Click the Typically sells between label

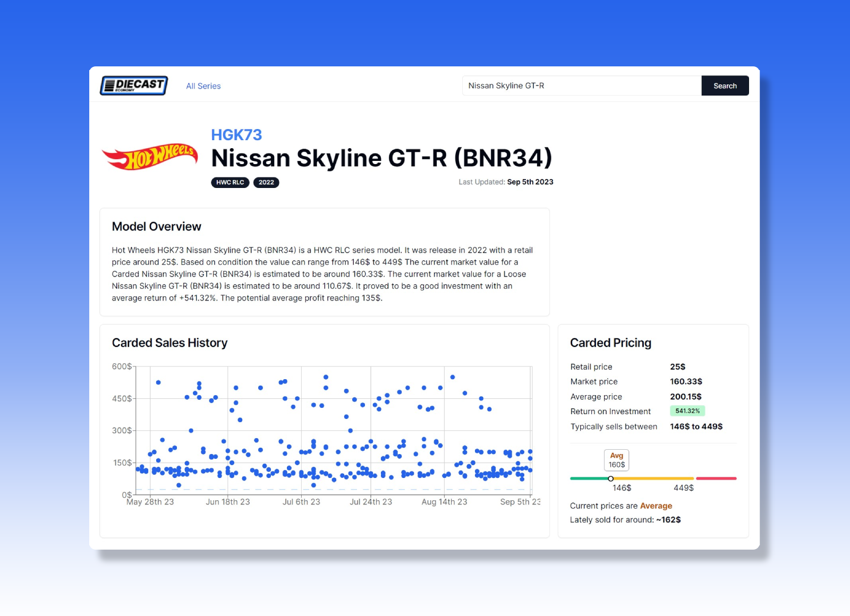(x=614, y=426)
